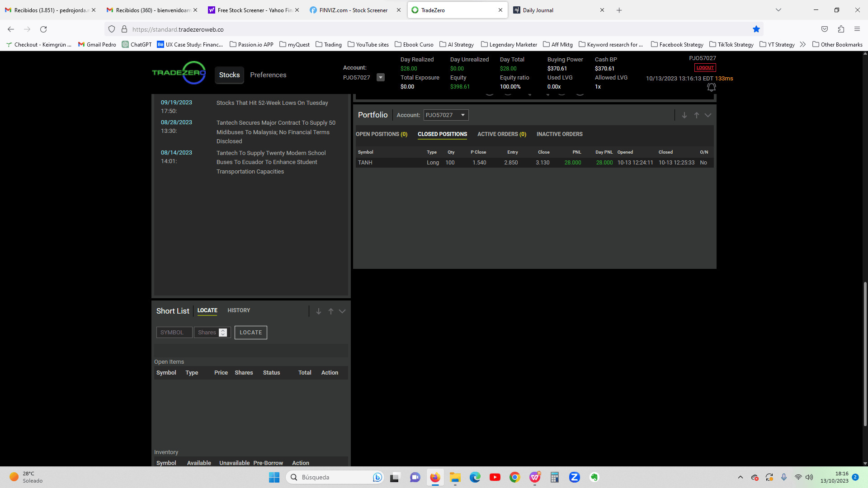Bookmark star icon in address bar
This screenshot has width=868, height=488.
point(756,29)
